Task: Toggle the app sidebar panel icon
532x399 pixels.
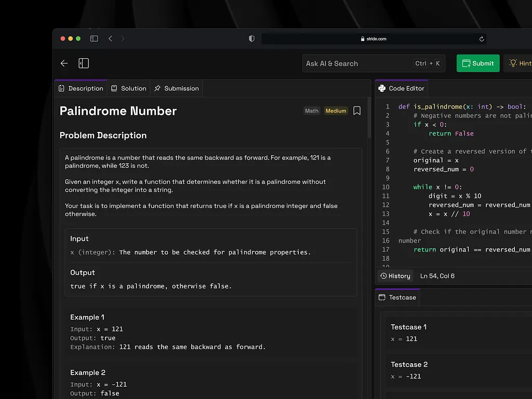Action: 84,63
